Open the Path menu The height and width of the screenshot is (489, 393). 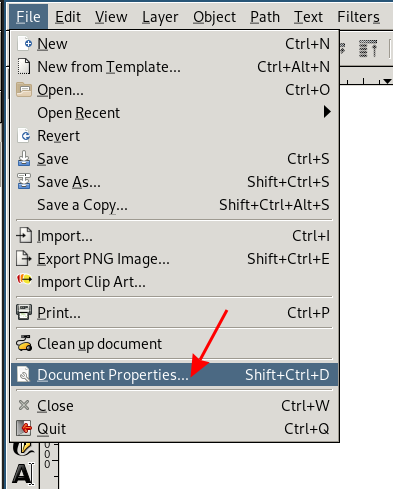click(265, 17)
